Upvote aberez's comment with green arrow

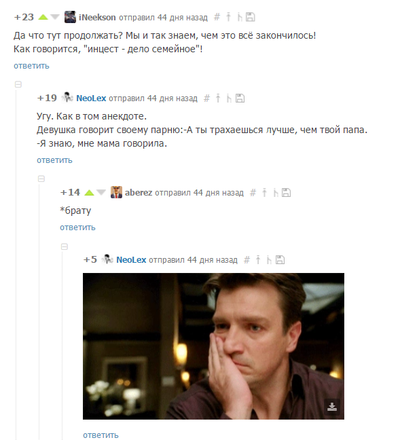click(x=89, y=193)
